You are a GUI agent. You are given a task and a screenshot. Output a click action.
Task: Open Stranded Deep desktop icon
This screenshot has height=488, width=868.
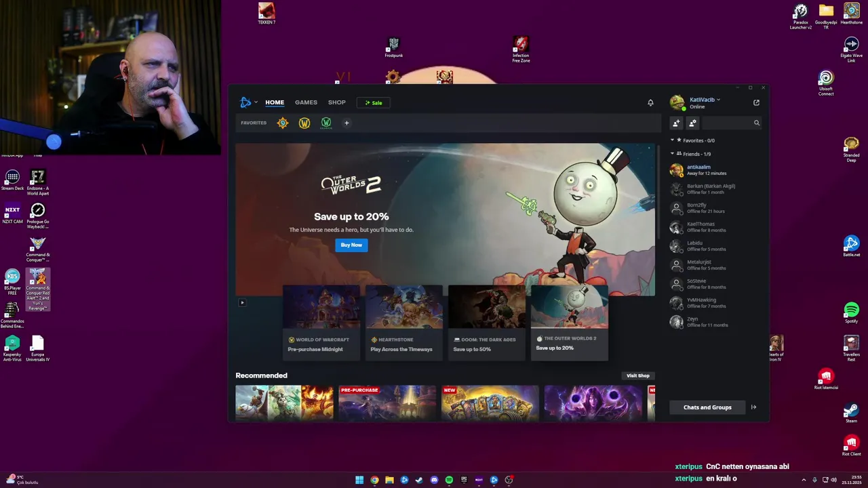[852, 149]
